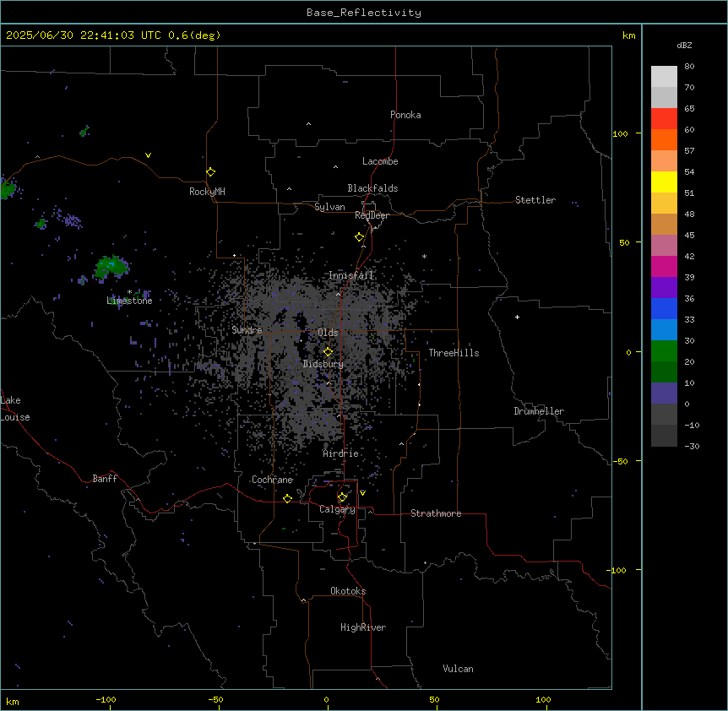Click the yellow diamond marker below Cochrane

click(x=288, y=498)
